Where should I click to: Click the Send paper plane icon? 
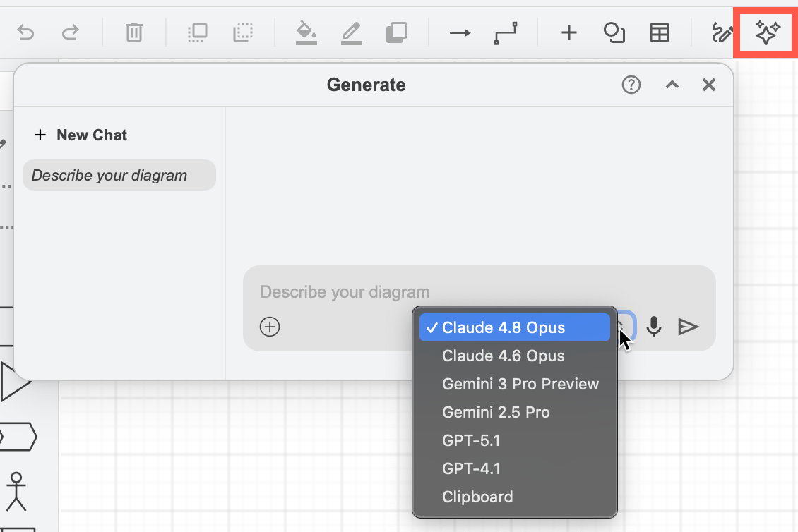[x=688, y=327]
